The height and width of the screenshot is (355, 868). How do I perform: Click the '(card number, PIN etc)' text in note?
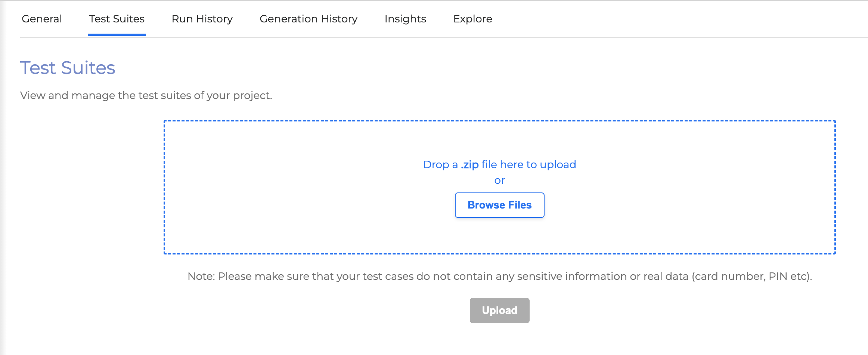pyautogui.click(x=751, y=276)
